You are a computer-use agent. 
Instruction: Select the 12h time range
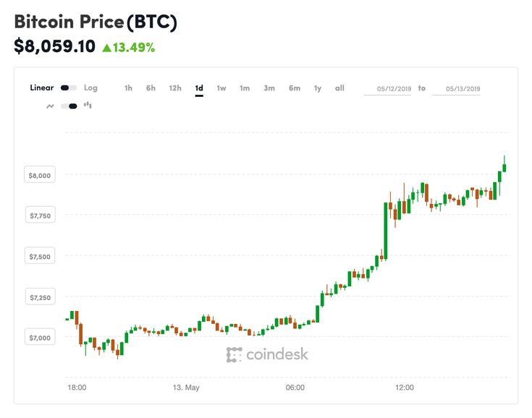coord(175,88)
